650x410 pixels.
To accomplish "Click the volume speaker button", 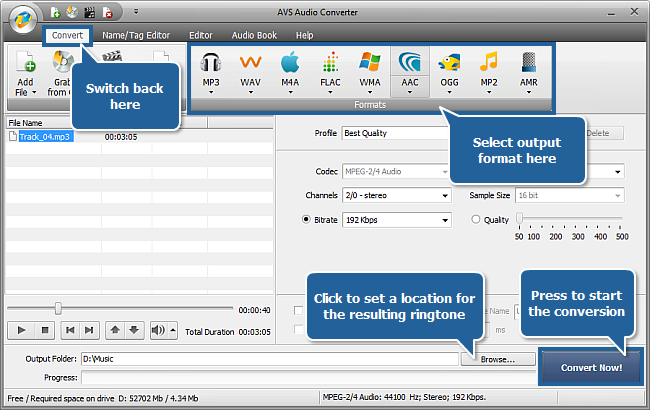I will coord(158,330).
